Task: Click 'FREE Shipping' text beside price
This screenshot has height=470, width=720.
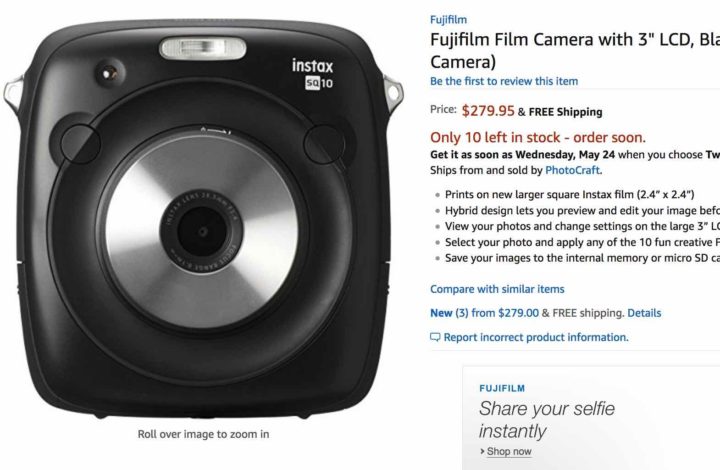Action: tap(565, 112)
